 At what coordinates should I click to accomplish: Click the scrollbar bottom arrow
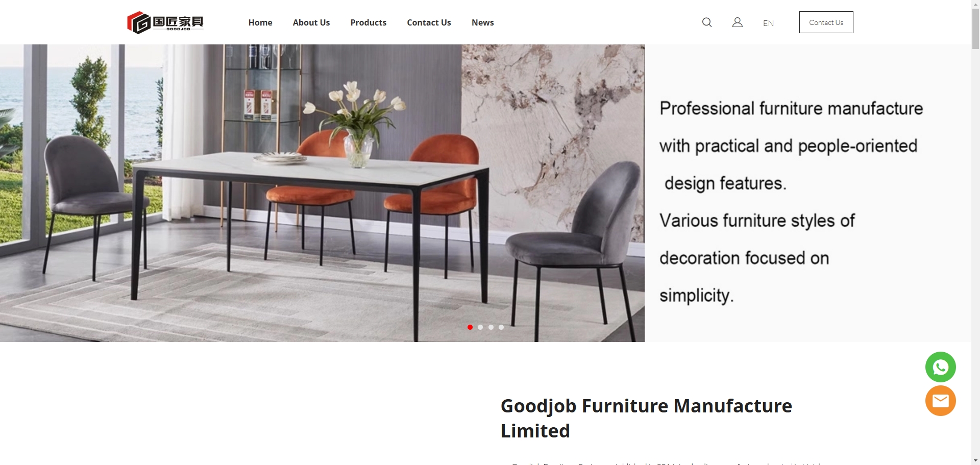point(975,460)
